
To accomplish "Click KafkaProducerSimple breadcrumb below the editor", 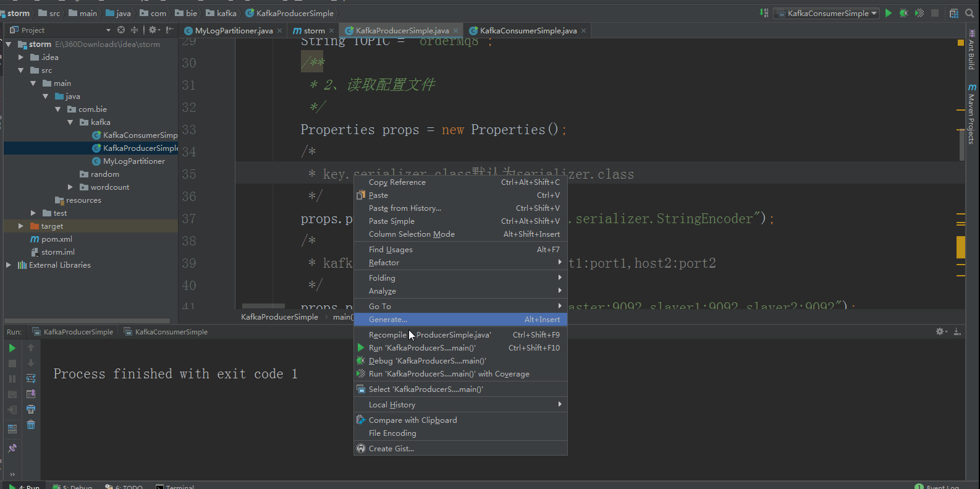I will [279, 317].
